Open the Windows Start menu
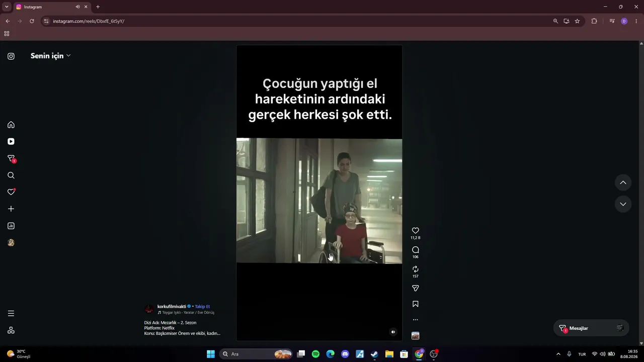This screenshot has width=644, height=362. (211, 354)
